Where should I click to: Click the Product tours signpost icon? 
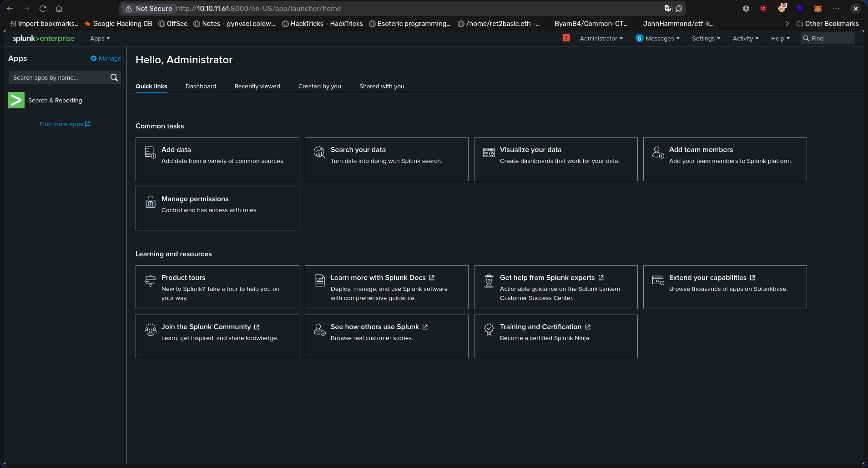150,280
